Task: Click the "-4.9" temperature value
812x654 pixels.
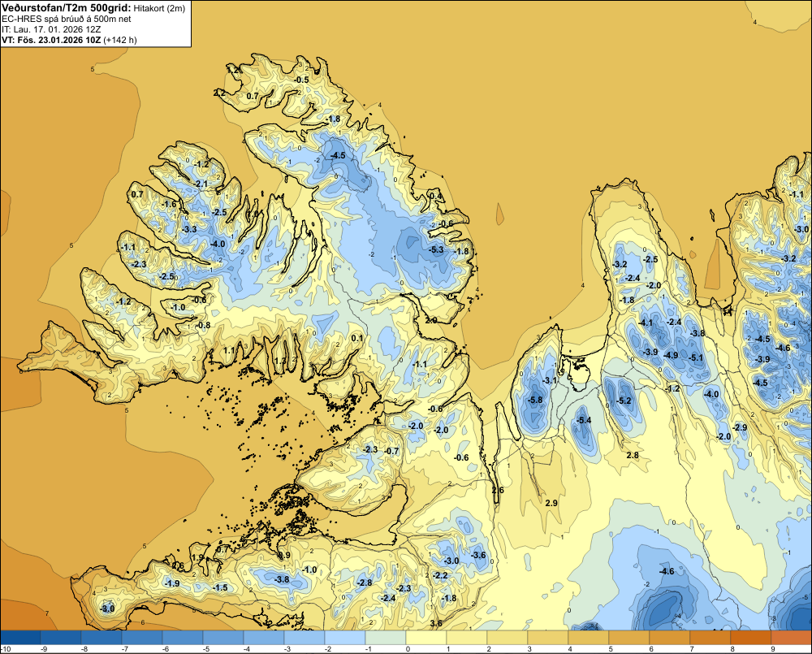Action: (672, 355)
